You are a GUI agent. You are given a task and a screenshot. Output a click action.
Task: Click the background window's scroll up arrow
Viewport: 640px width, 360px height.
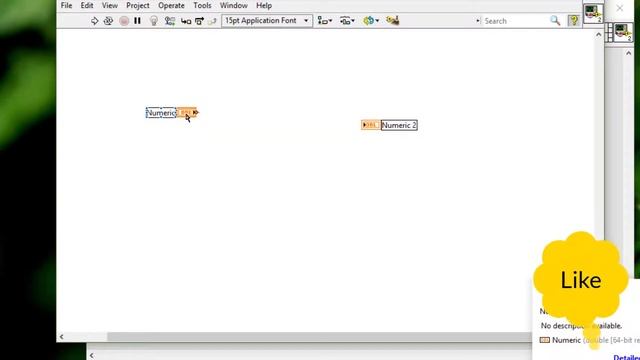tap(629, 53)
